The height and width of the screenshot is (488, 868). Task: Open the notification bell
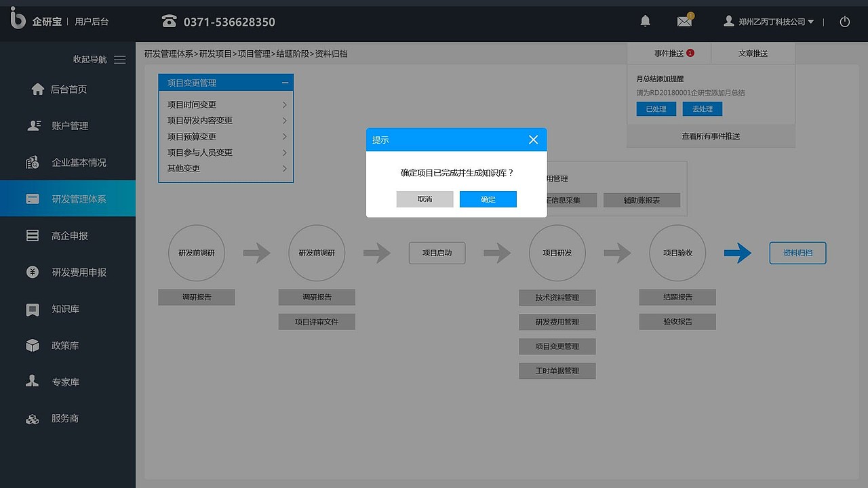(645, 22)
